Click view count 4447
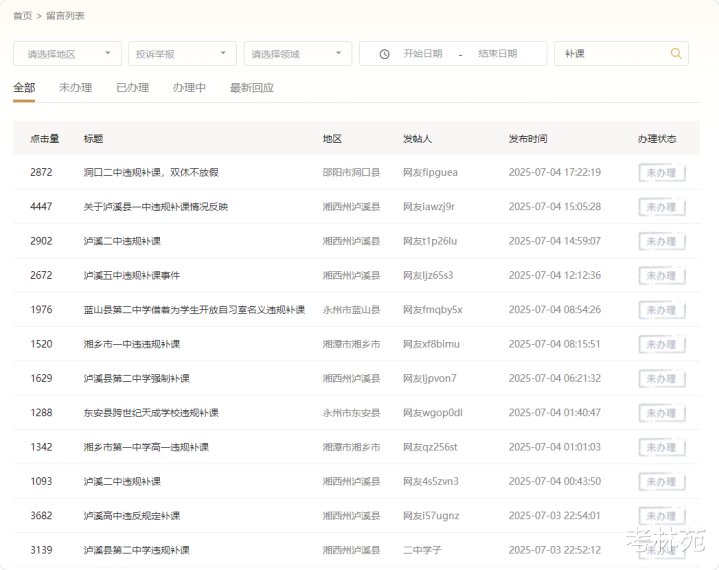This screenshot has height=570, width=719. 41,207
